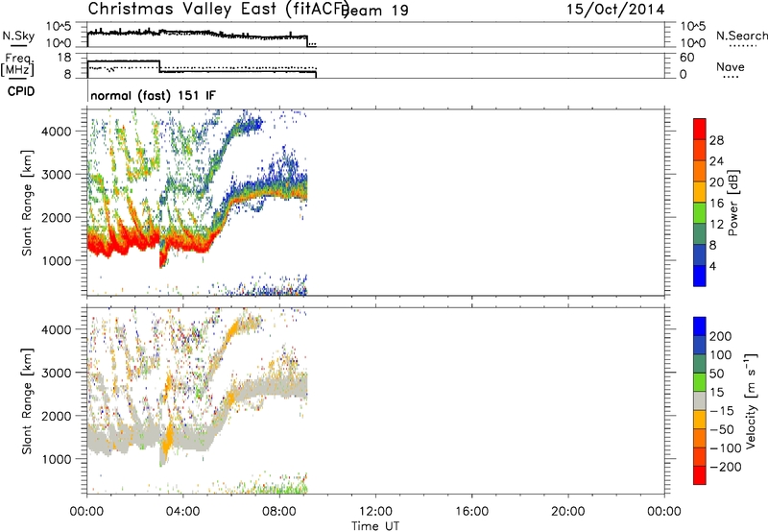768x532 pixels.
Task: Click the 12 label on power colorbar
Action: click(x=716, y=225)
